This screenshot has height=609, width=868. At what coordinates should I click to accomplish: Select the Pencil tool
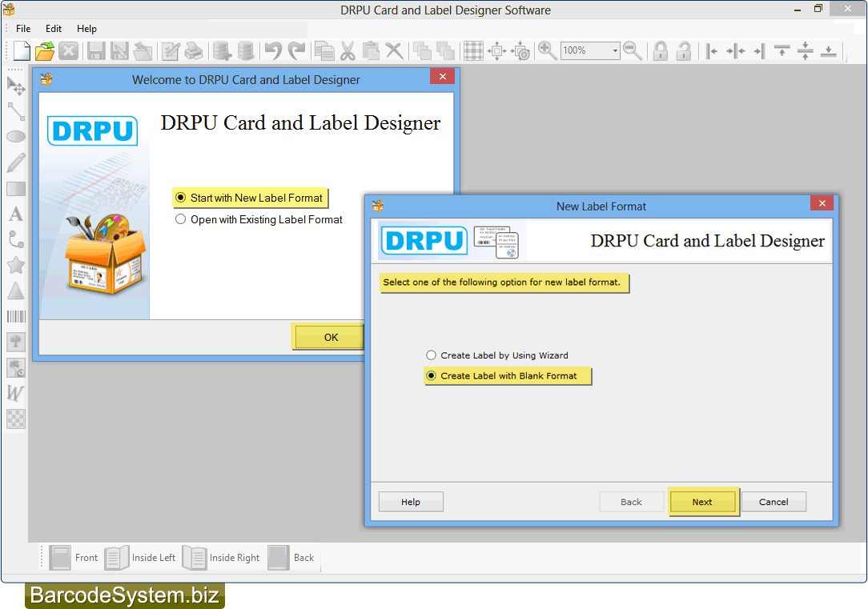[15, 162]
